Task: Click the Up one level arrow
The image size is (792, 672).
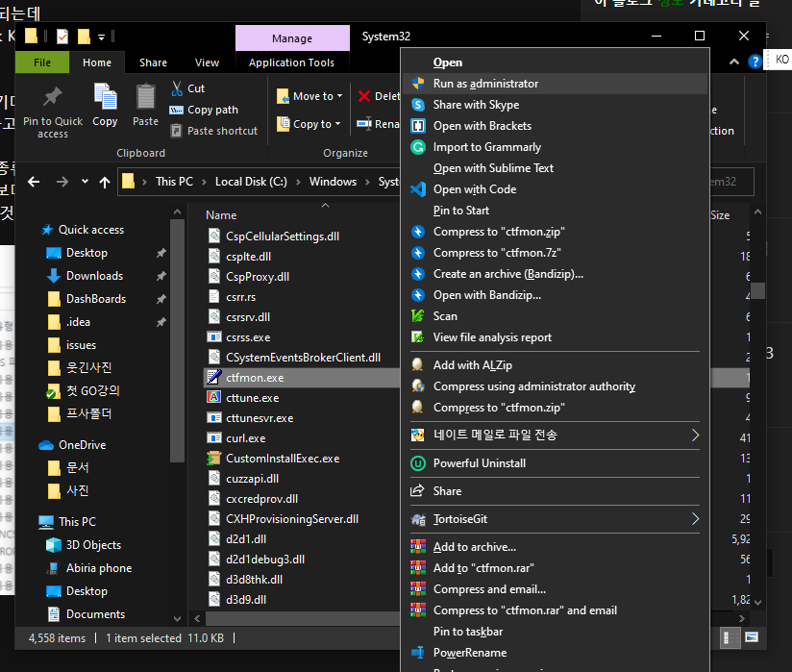Action: (x=105, y=182)
